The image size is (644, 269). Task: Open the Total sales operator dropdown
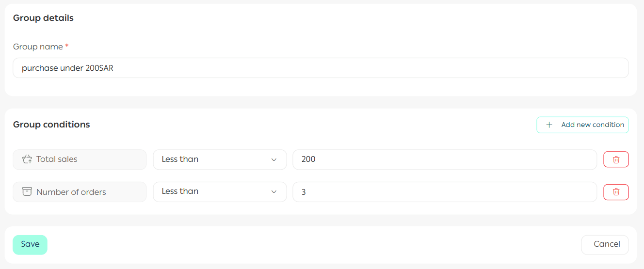tap(219, 159)
